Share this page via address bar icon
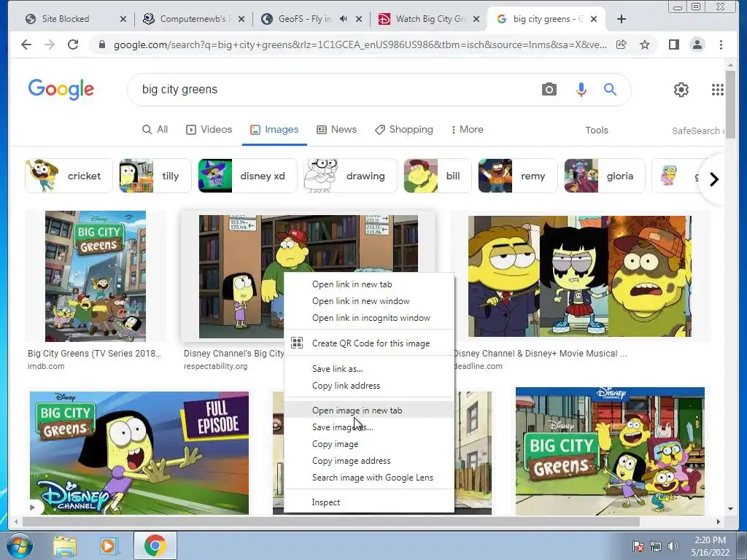The width and height of the screenshot is (747, 560). (622, 44)
